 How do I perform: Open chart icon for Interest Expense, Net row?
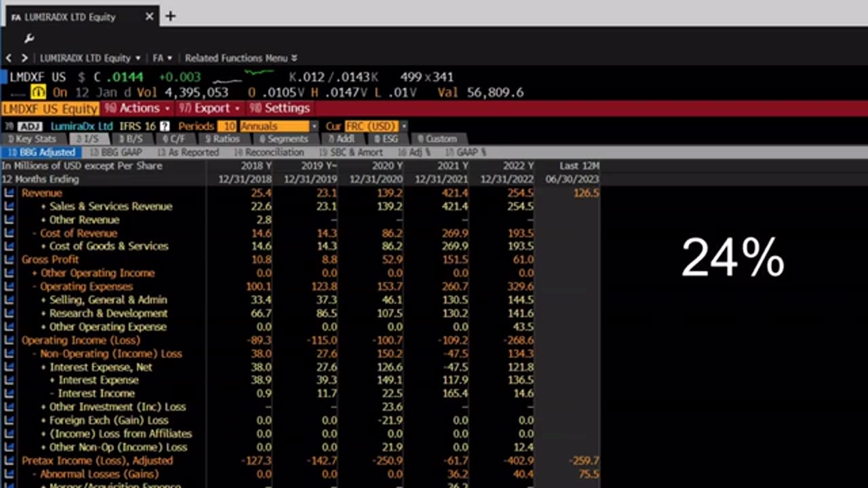coord(9,367)
